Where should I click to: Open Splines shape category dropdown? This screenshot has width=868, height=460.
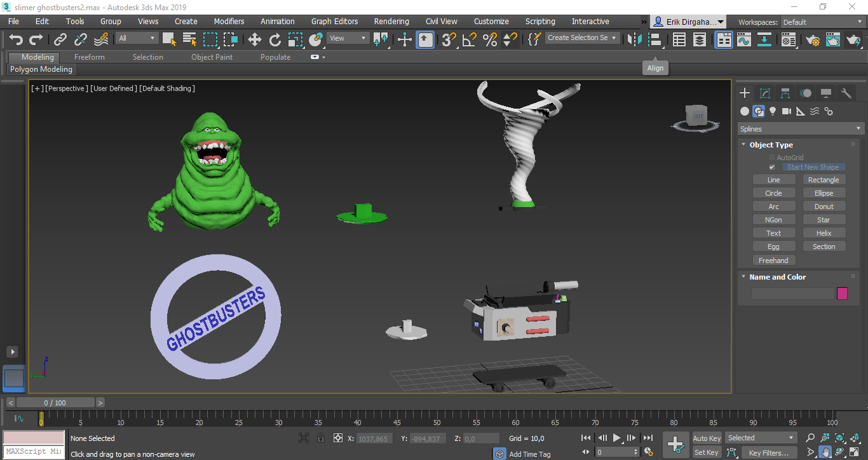click(800, 129)
